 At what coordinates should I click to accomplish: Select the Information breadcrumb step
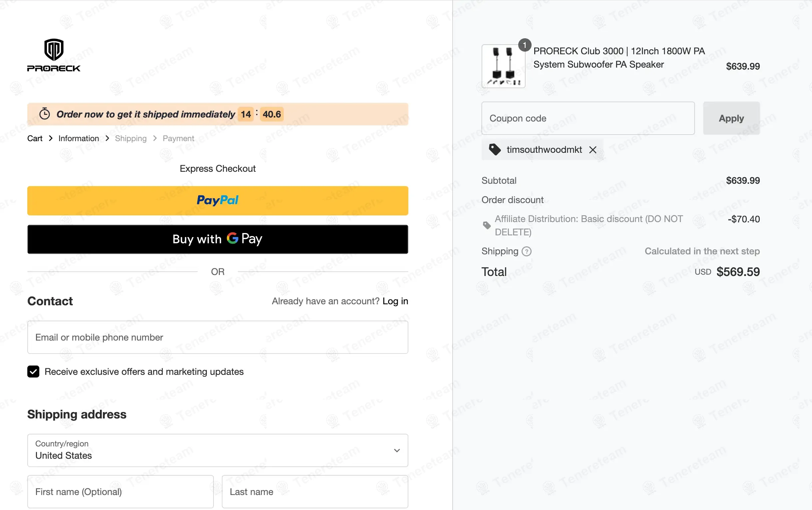(79, 138)
